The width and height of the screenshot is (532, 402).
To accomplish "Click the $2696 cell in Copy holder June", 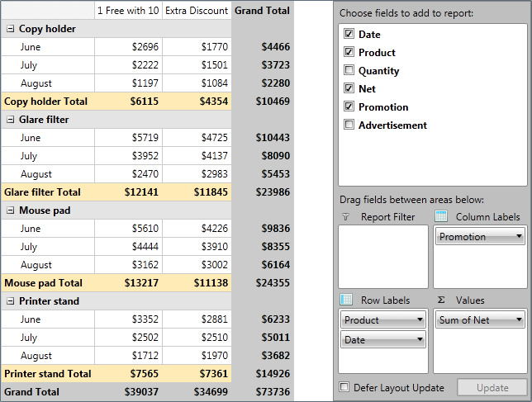I will 128,47.
